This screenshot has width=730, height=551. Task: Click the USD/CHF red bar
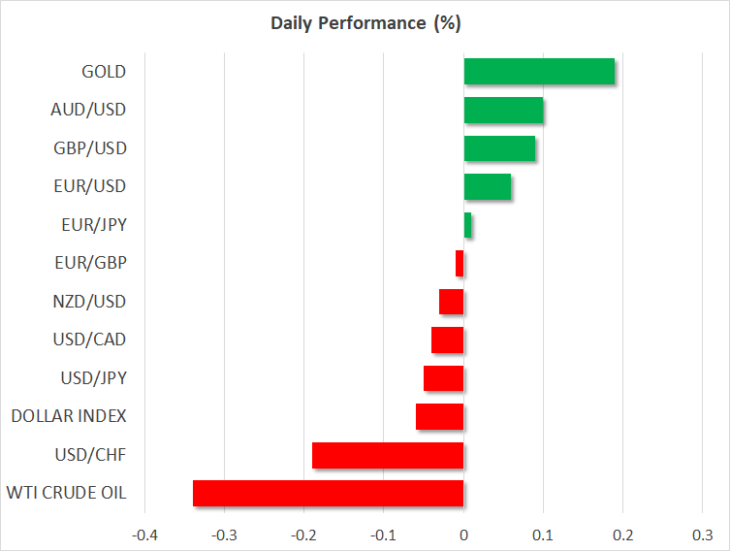coord(387,455)
